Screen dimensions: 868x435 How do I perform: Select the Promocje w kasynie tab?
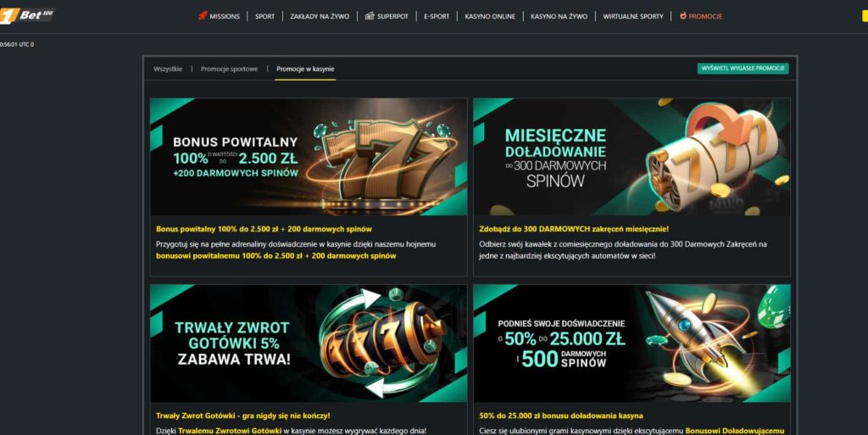(305, 70)
